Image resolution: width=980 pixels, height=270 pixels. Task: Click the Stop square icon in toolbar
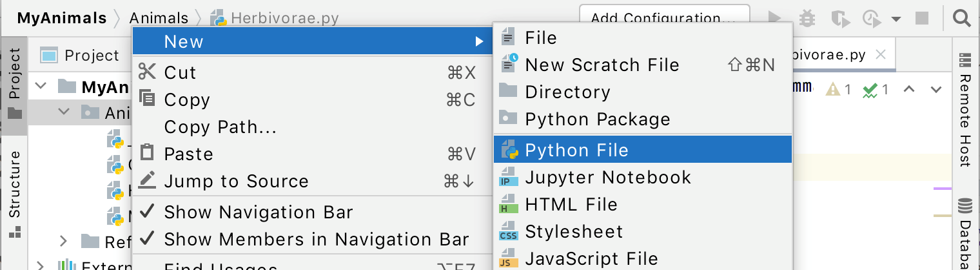922,18
